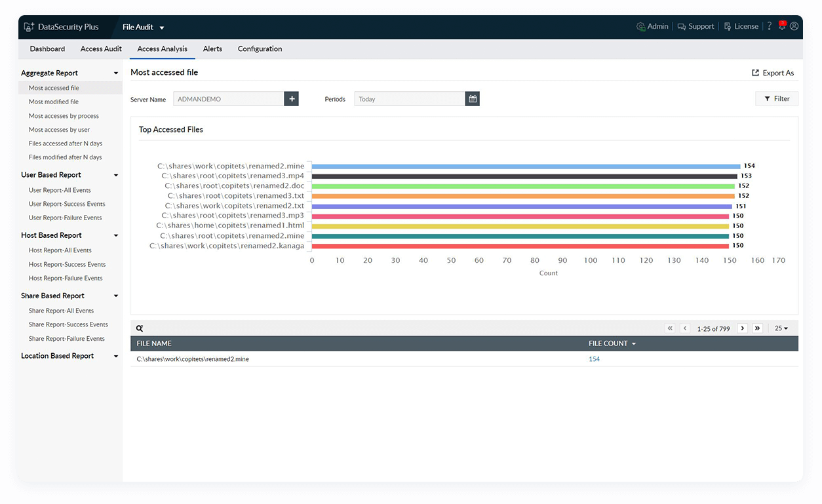This screenshot has width=822, height=504.
Task: Open Share Report-Failure Events
Action: (x=67, y=339)
